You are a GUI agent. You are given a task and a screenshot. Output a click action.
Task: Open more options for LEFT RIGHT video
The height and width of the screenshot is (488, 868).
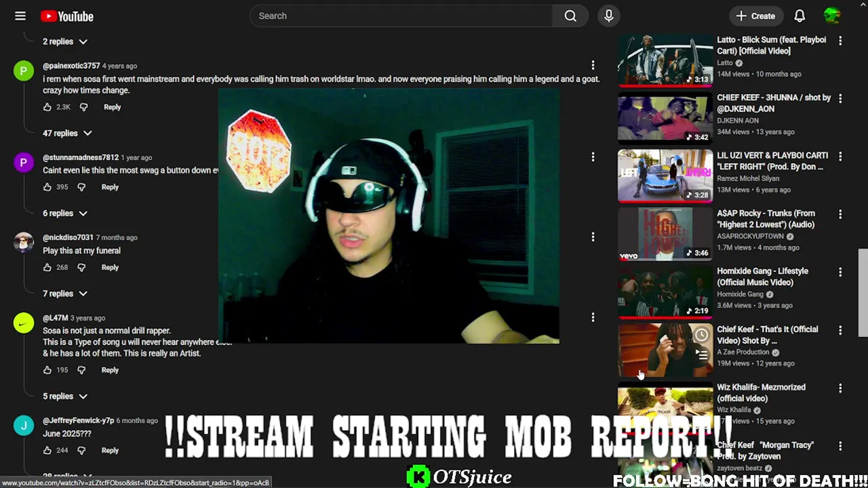[840, 156]
